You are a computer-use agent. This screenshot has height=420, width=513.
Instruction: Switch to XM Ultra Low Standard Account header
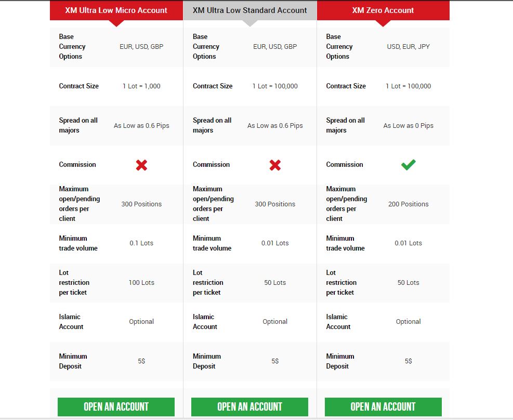[250, 10]
